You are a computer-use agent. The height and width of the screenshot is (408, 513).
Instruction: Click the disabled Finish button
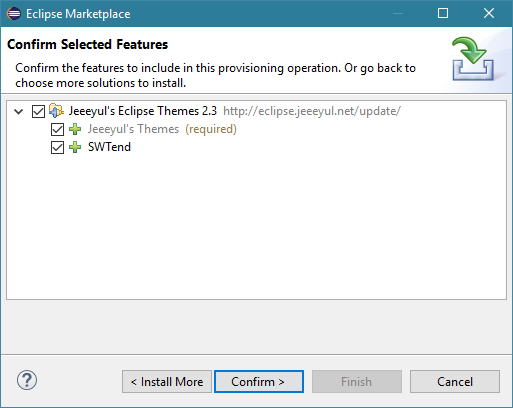(357, 381)
